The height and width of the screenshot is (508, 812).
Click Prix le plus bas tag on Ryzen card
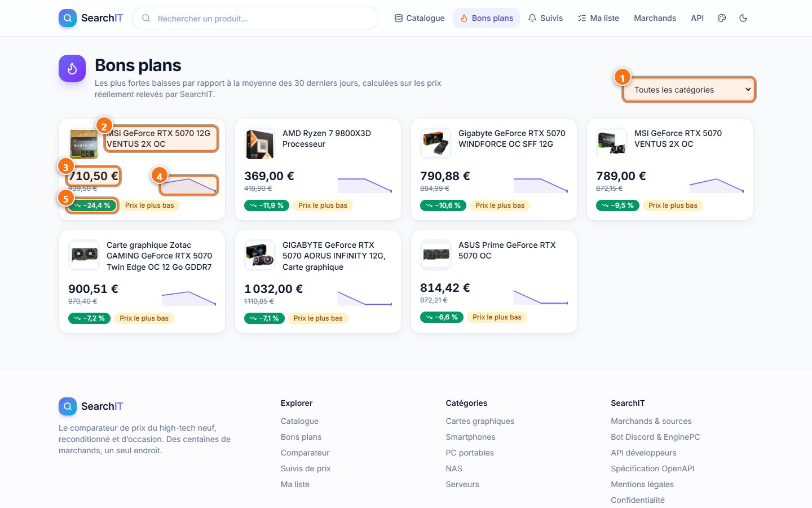pyautogui.click(x=323, y=205)
